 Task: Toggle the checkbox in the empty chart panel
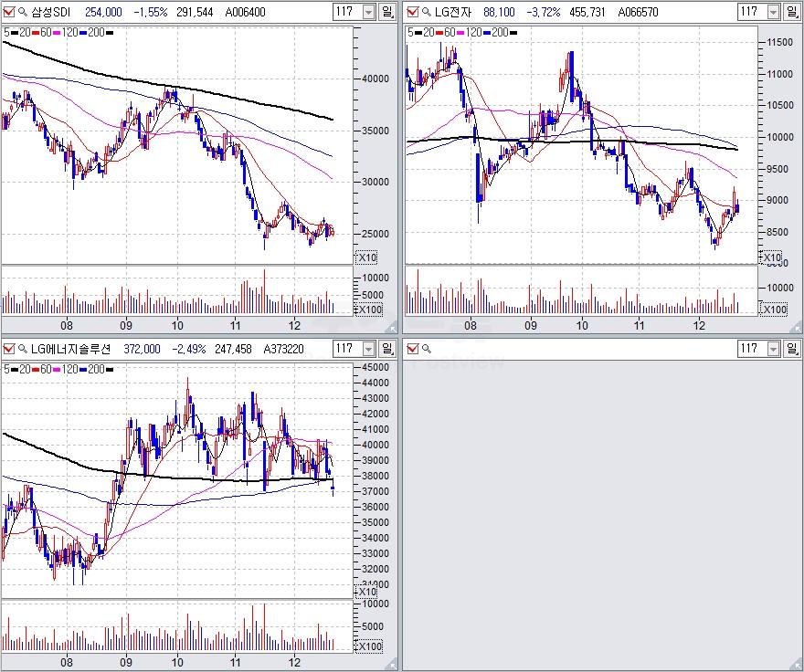(x=413, y=348)
